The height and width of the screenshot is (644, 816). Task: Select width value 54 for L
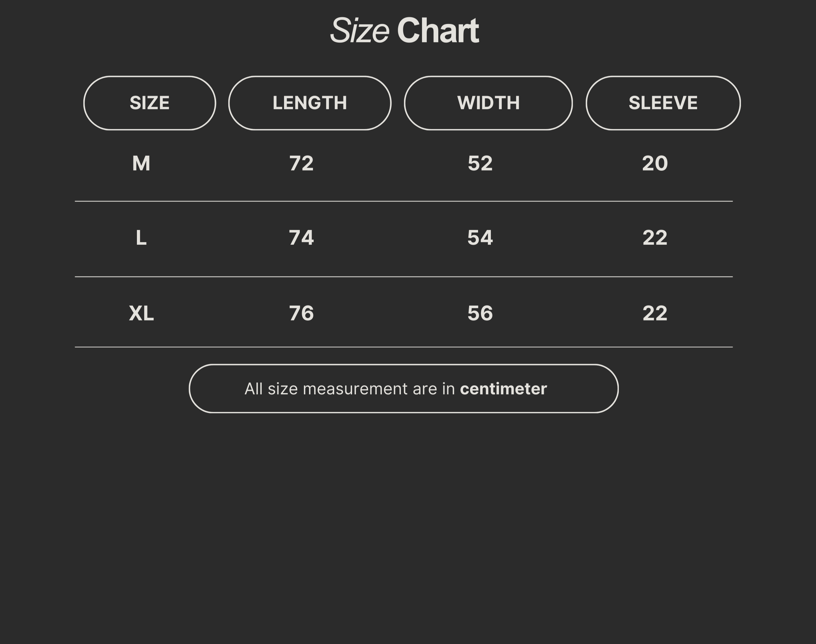[x=480, y=238]
